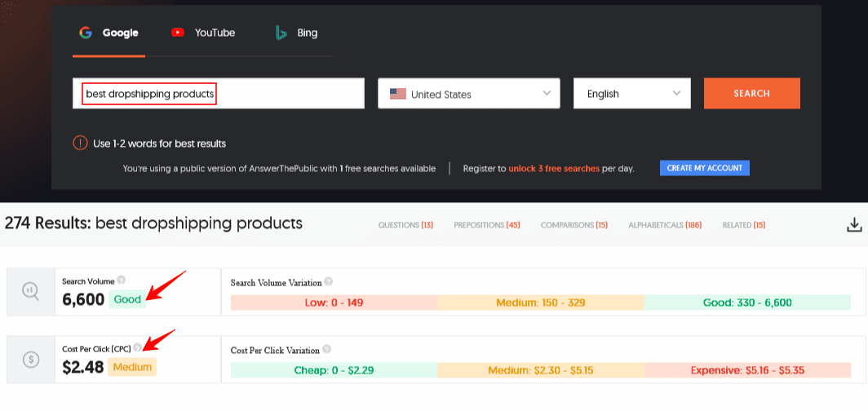Switch to the Google tab
868x411 pixels.
[x=109, y=33]
